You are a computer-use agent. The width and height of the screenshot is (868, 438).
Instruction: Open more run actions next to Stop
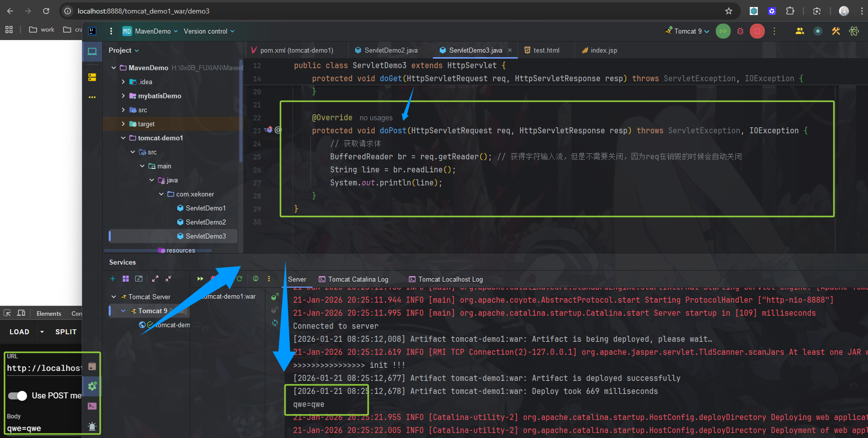pos(774,31)
